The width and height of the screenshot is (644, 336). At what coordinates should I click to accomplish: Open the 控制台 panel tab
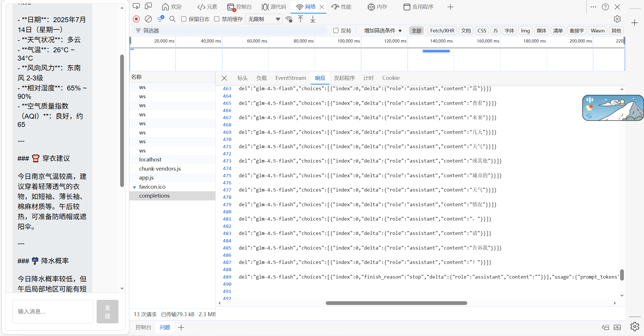click(x=244, y=7)
